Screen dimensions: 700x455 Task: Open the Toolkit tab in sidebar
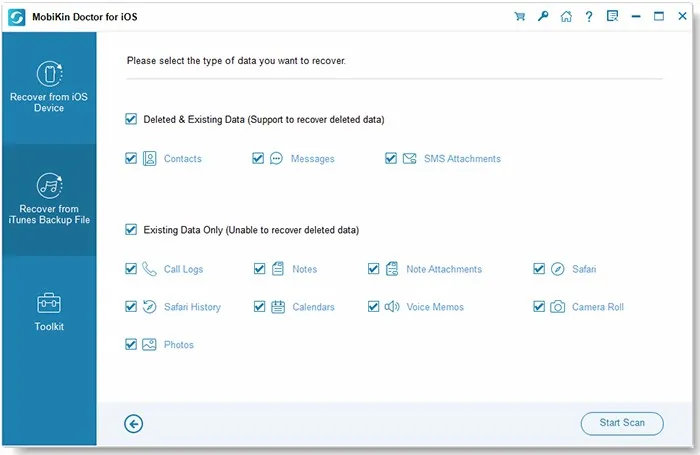pyautogui.click(x=49, y=311)
